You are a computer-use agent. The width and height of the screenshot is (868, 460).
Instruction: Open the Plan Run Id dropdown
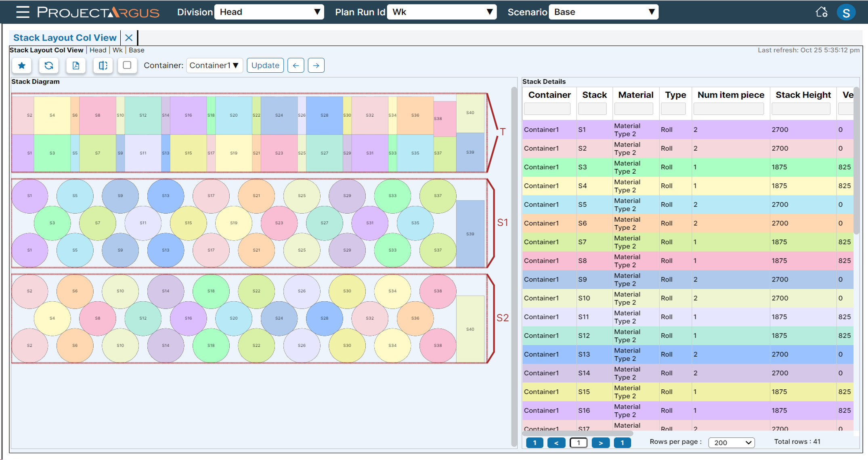coord(442,12)
